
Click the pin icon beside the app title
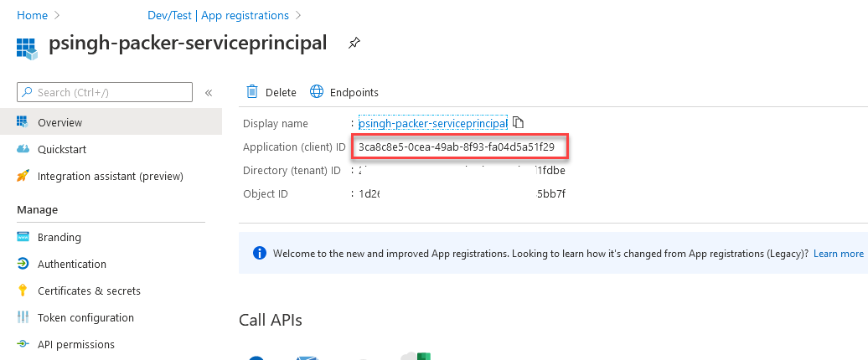354,44
